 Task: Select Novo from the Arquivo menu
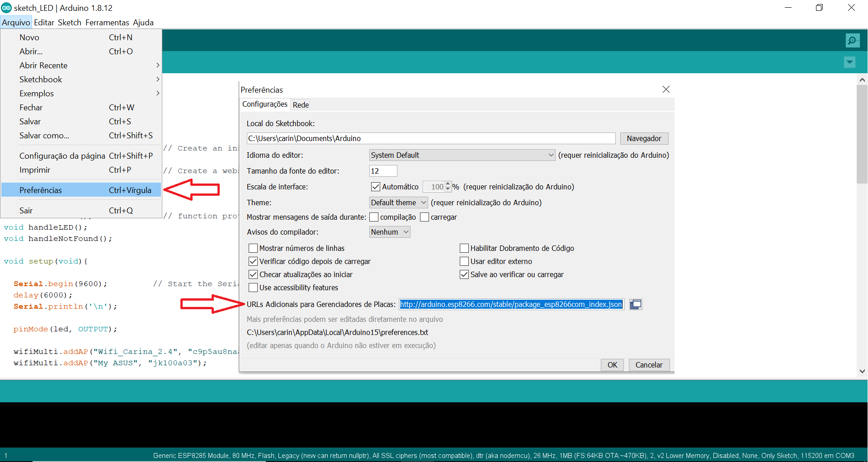coord(81,38)
